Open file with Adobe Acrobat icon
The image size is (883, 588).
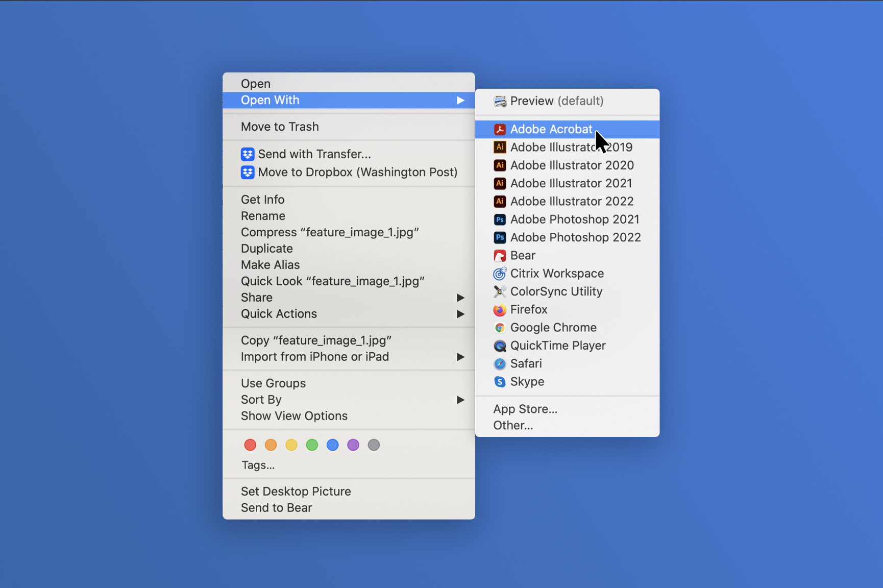500,130
